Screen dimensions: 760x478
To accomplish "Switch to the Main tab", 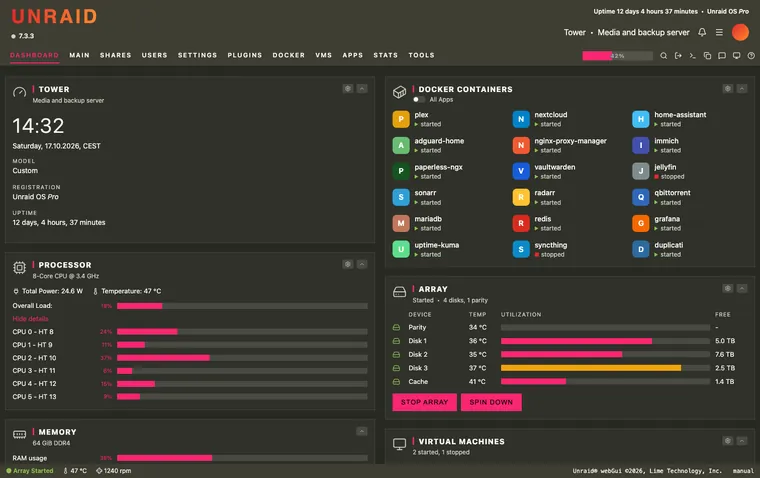I will (79, 55).
